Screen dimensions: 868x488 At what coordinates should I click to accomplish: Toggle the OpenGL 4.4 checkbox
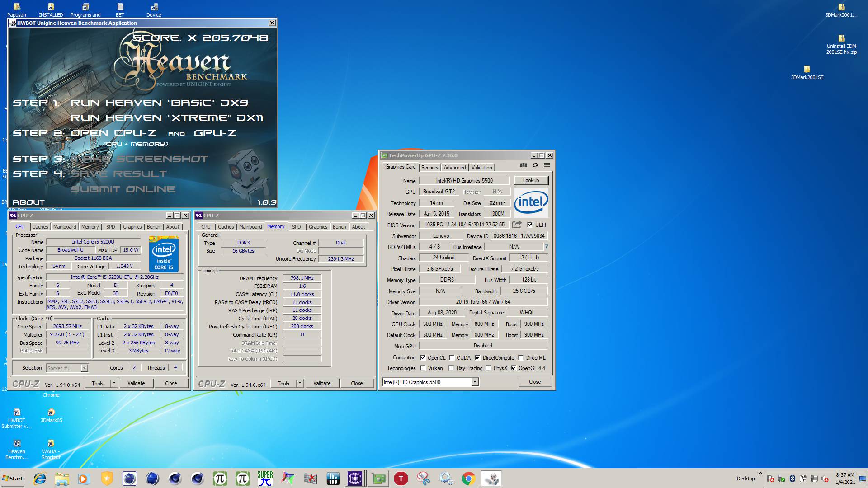coord(514,368)
